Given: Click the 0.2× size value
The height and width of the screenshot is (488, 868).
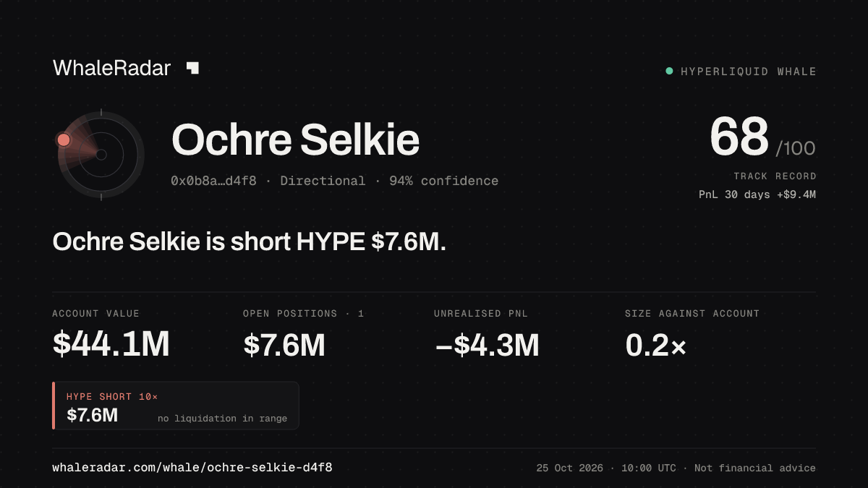Looking at the screenshot, I should (x=655, y=345).
